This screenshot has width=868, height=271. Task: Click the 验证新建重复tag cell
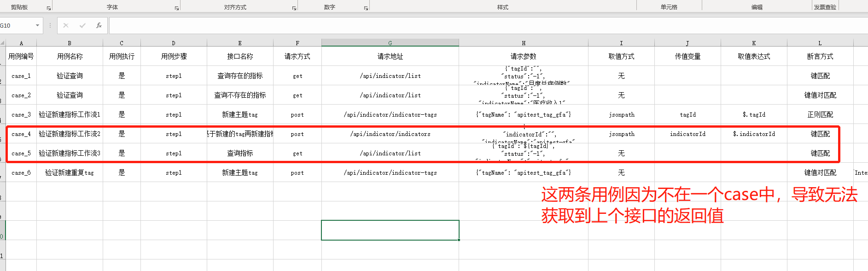click(70, 172)
